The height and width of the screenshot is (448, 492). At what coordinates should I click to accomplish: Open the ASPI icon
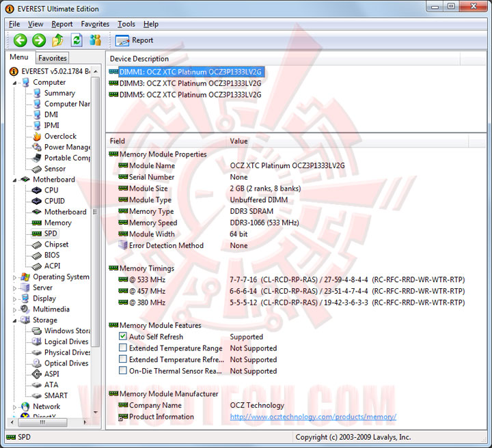(x=37, y=374)
